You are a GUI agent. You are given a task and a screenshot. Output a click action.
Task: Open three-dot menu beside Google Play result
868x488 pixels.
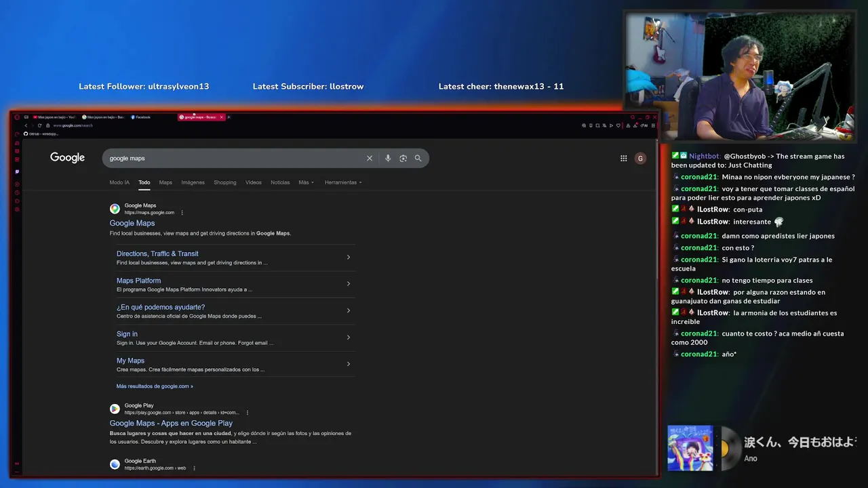[x=248, y=413]
